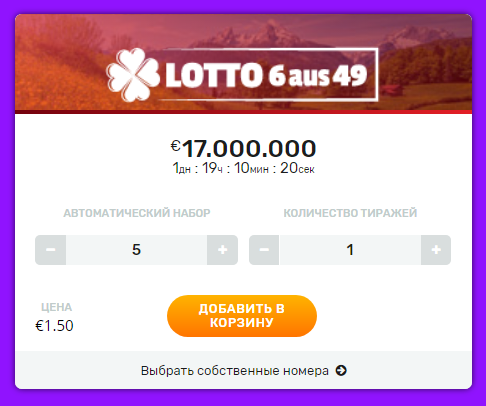Click the €17.000.000 jackpot amount

(x=243, y=148)
